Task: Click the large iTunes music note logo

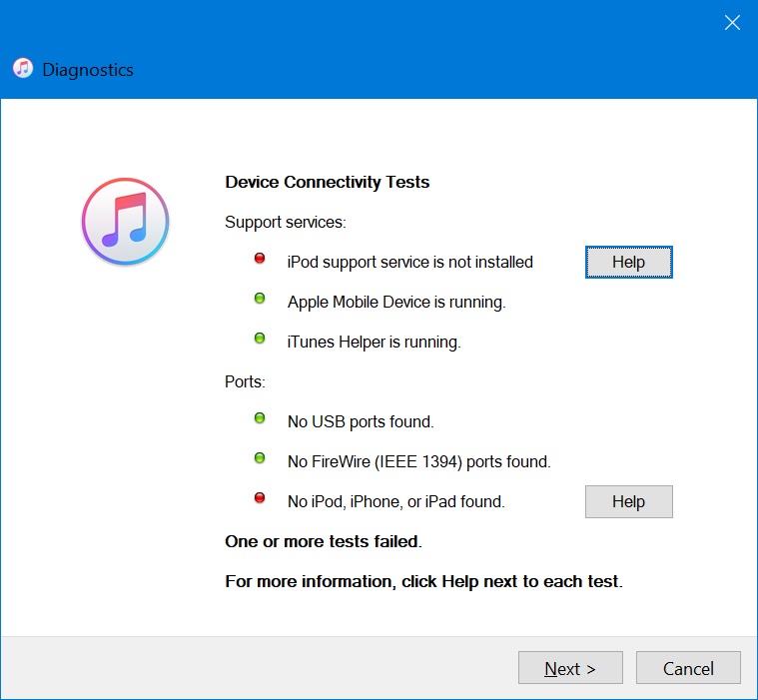Action: point(125,222)
